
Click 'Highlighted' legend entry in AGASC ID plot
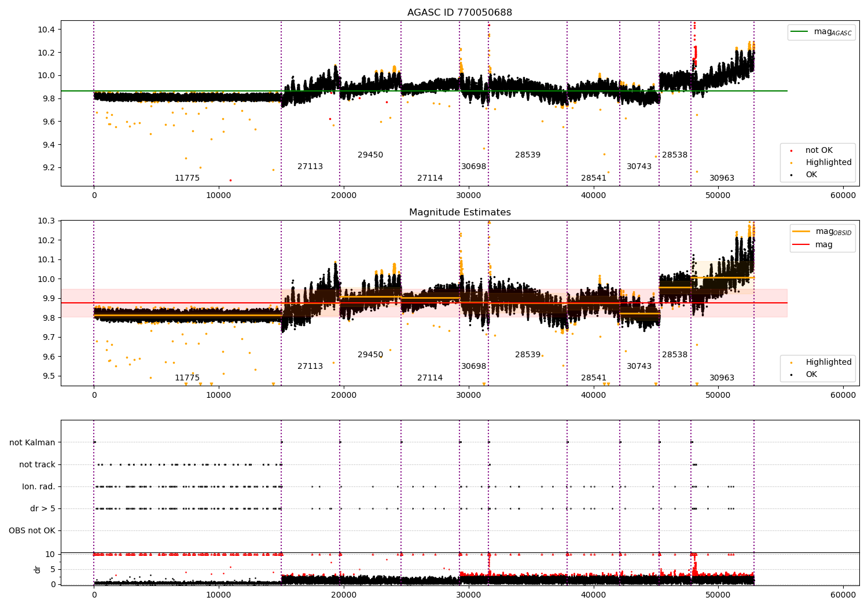click(x=822, y=163)
